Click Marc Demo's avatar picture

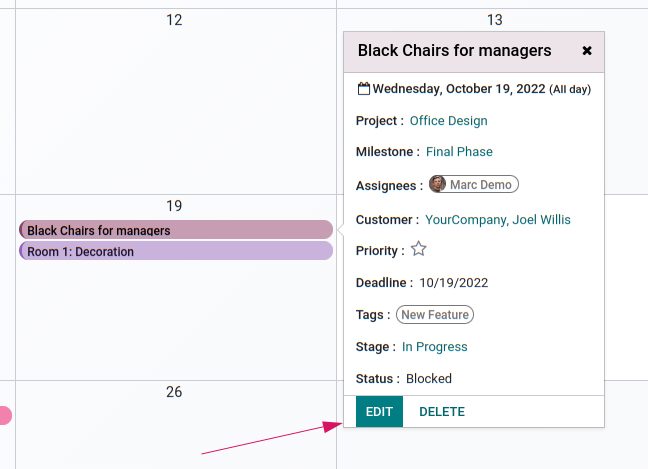(x=437, y=184)
